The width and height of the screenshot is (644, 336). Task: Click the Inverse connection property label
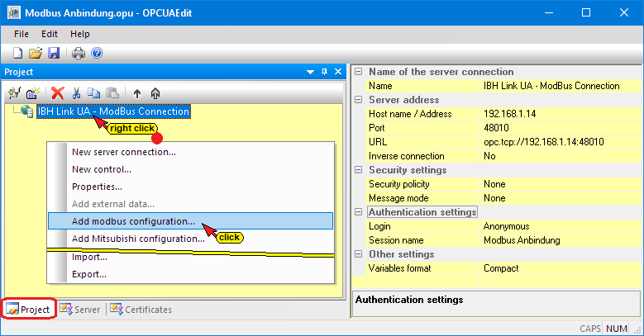click(406, 156)
